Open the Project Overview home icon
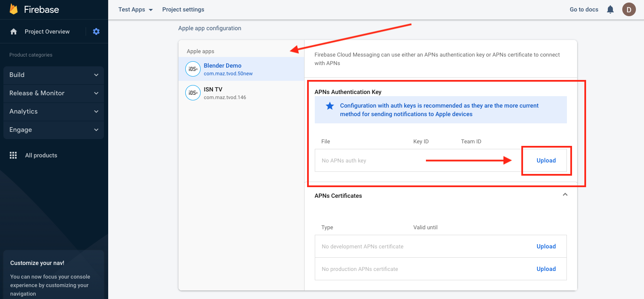The image size is (644, 299). 14,31
